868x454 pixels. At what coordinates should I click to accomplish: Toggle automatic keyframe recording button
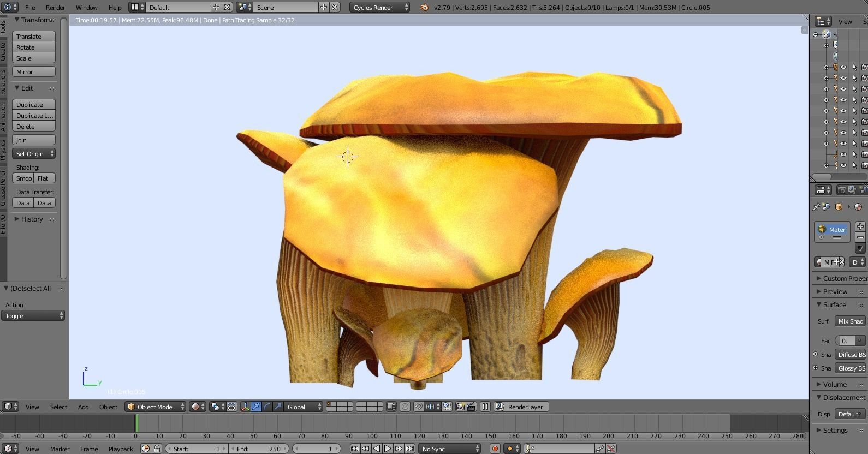tap(495, 449)
